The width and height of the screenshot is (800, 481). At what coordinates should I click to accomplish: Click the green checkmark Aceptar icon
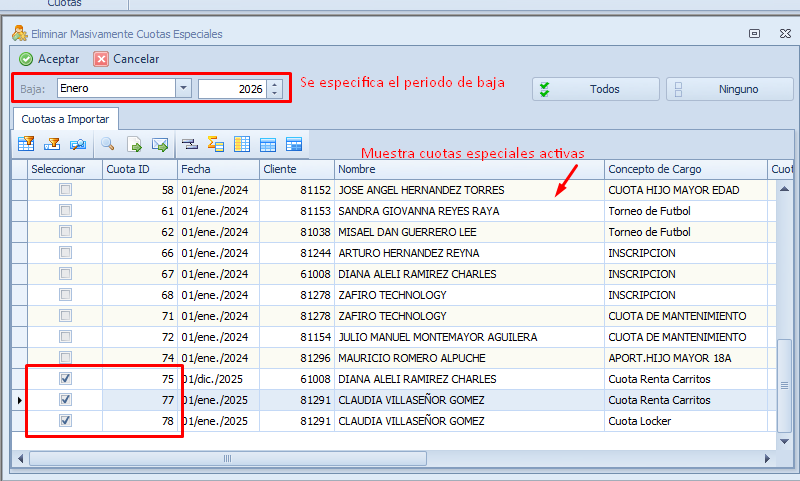pyautogui.click(x=26, y=59)
